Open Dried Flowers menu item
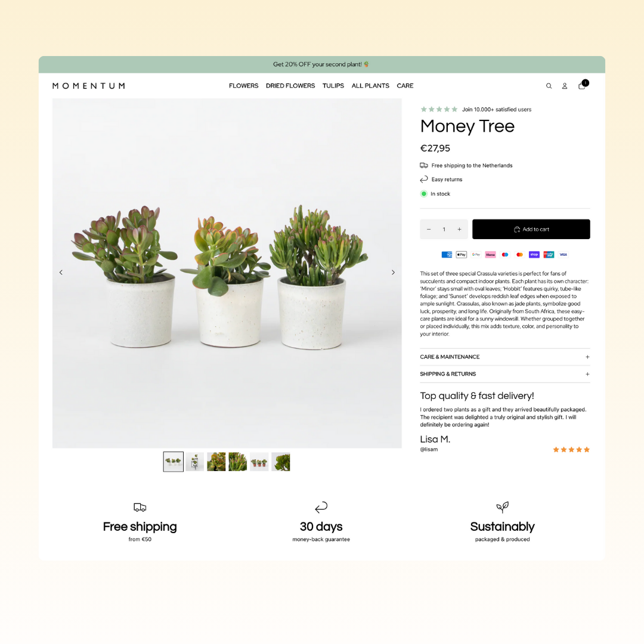644x644 pixels. pos(290,86)
